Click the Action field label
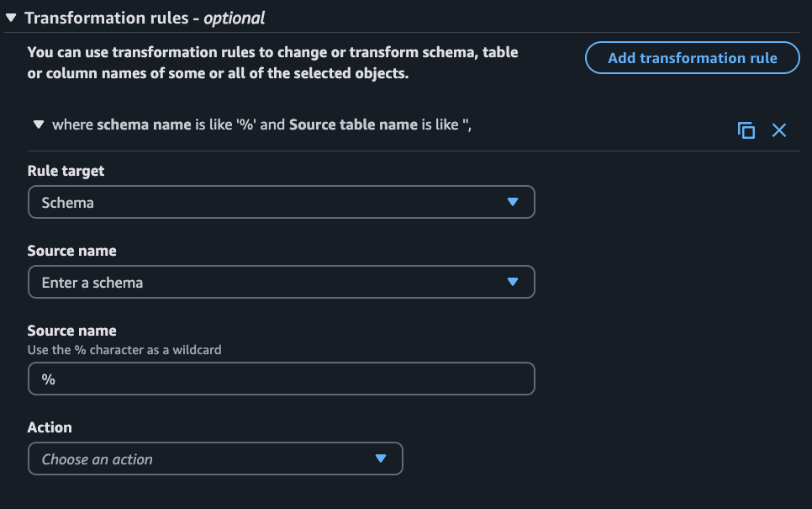Screen dimensions: 812x509 coord(50,427)
